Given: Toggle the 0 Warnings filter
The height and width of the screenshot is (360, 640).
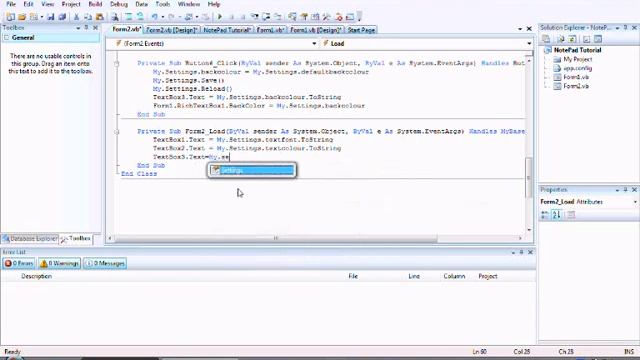Looking at the screenshot, I should pyautogui.click(x=60, y=263).
